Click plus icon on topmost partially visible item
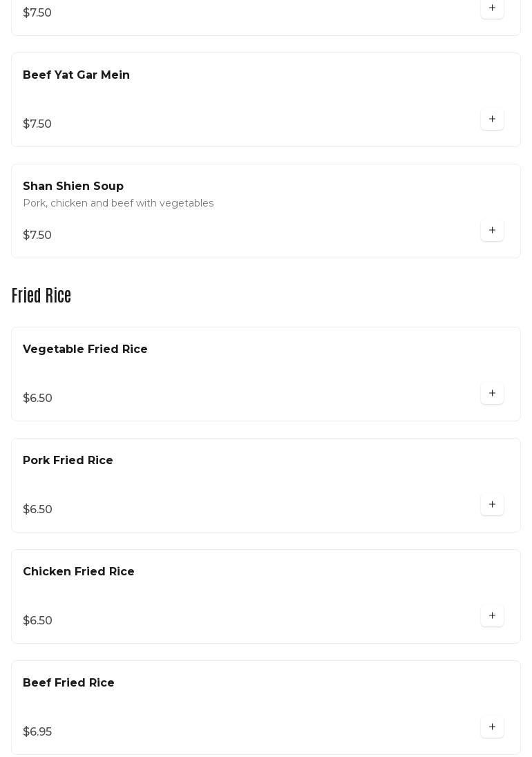 [x=492, y=8]
